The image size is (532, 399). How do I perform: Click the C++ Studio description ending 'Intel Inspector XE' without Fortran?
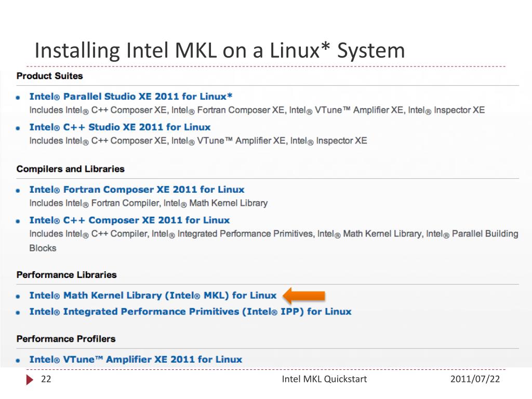(x=198, y=141)
